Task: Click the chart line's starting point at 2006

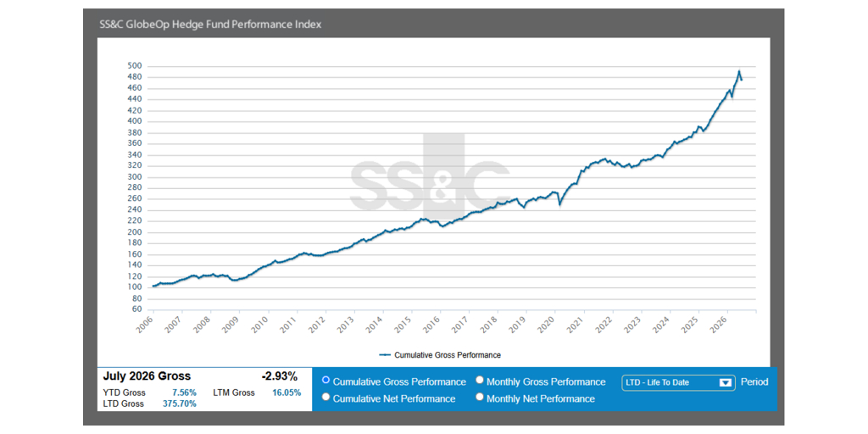Action: 153,287
